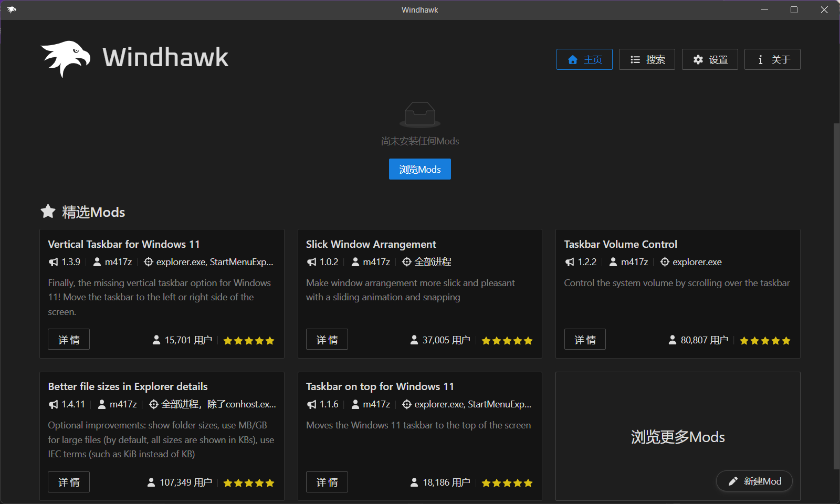Click the user count icon next to 18,186 用户
The width and height of the screenshot is (840, 504).
click(x=414, y=482)
